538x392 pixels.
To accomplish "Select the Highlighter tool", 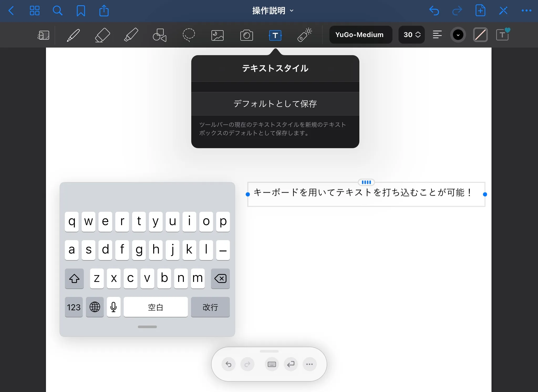I will (131, 35).
